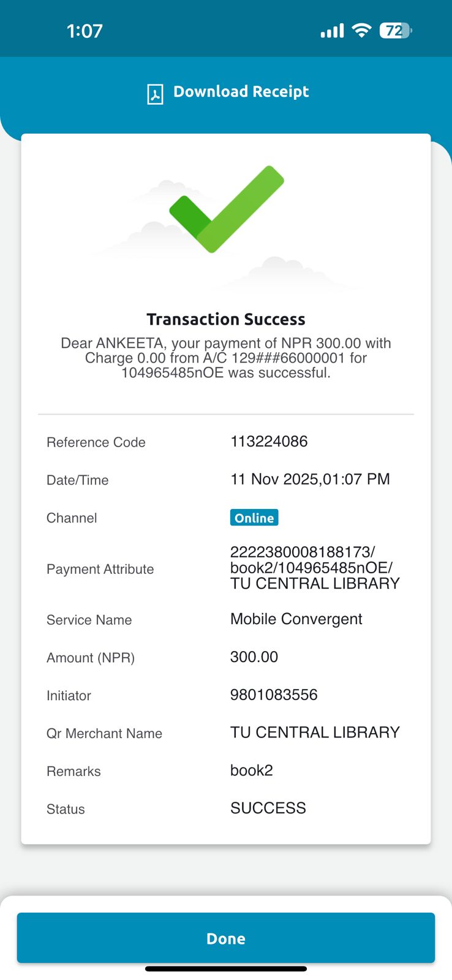Tap the Online channel badge
This screenshot has height=980, width=452.
point(254,518)
